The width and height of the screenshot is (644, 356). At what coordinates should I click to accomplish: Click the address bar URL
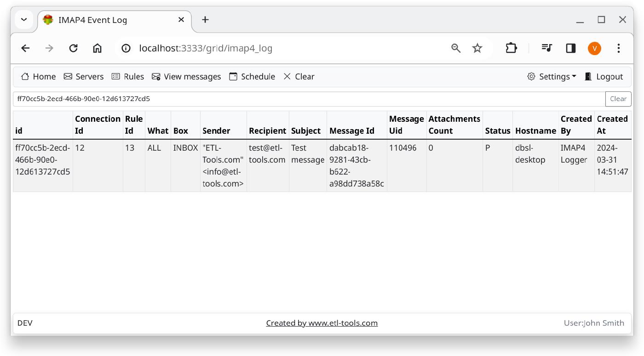[206, 48]
